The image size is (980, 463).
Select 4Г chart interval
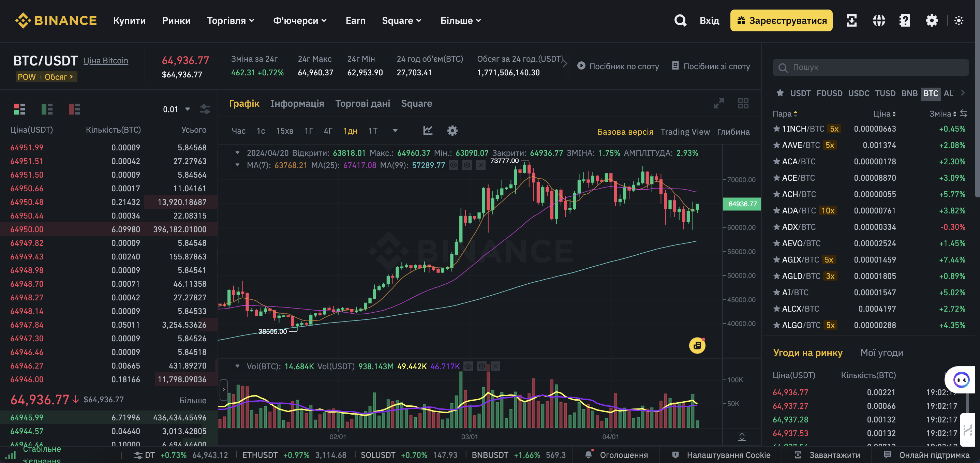point(328,131)
